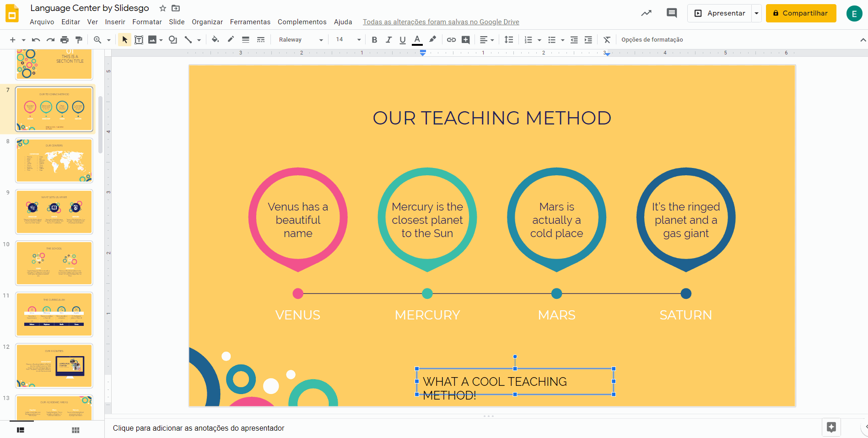This screenshot has height=438, width=868.
Task: Open the Ferramentas menu
Action: tap(250, 22)
